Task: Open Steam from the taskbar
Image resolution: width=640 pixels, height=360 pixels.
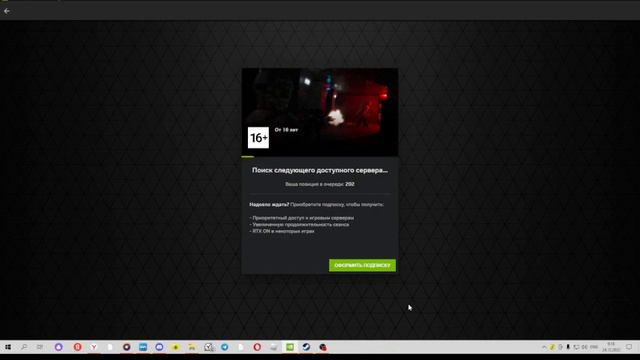Action: pyautogui.click(x=306, y=347)
